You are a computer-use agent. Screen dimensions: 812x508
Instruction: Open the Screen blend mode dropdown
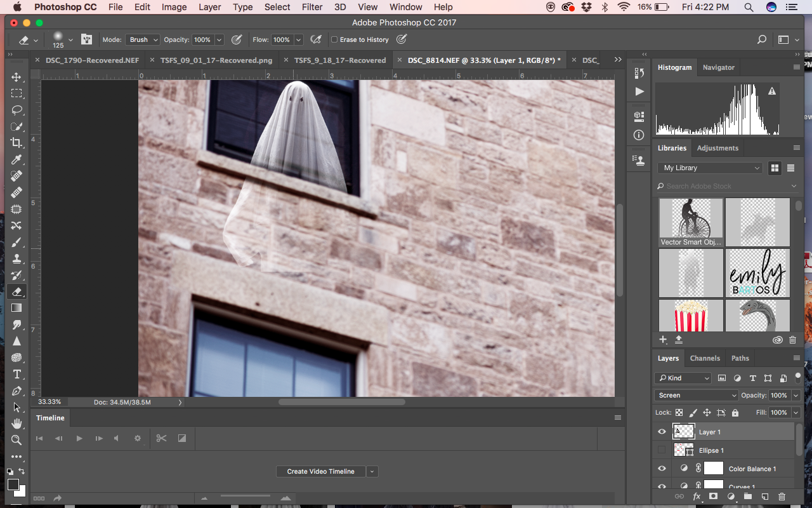pos(696,395)
